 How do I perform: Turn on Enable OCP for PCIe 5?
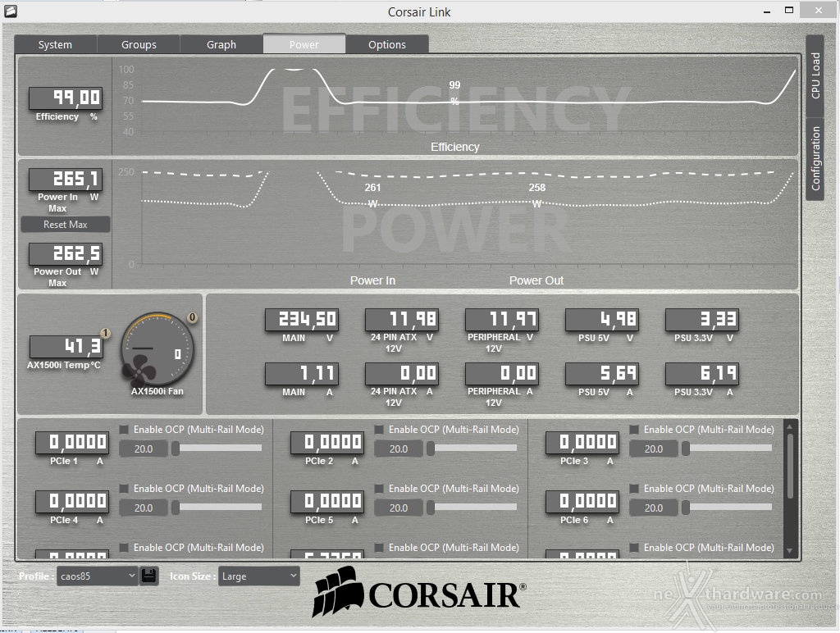[379, 489]
